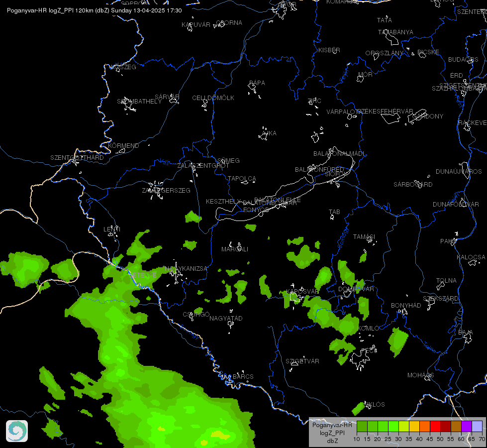Click the SÁRBOGÁRD city label

413,185
